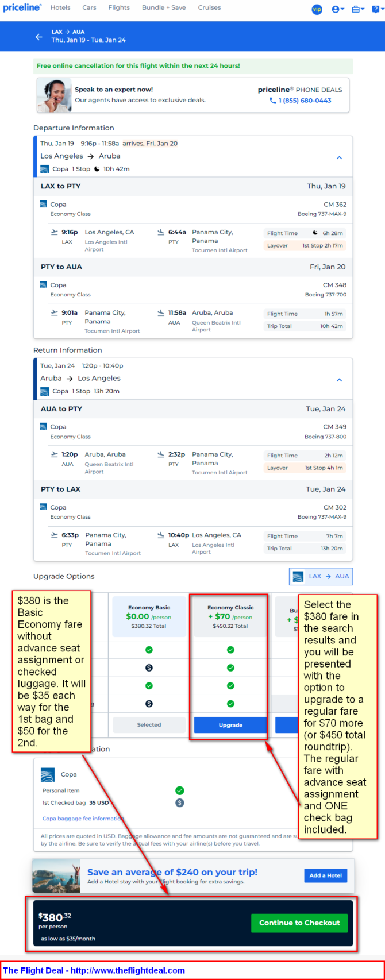Select the Economy Basic fare card

click(149, 617)
